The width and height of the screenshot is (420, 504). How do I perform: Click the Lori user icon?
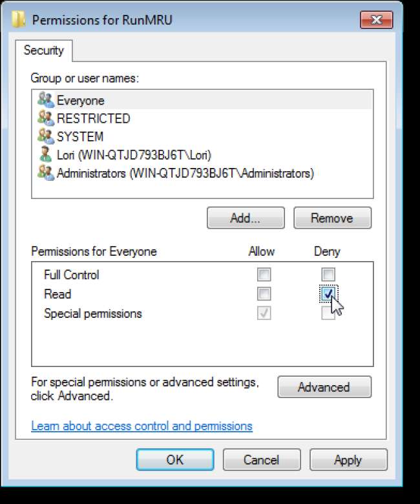pos(45,155)
